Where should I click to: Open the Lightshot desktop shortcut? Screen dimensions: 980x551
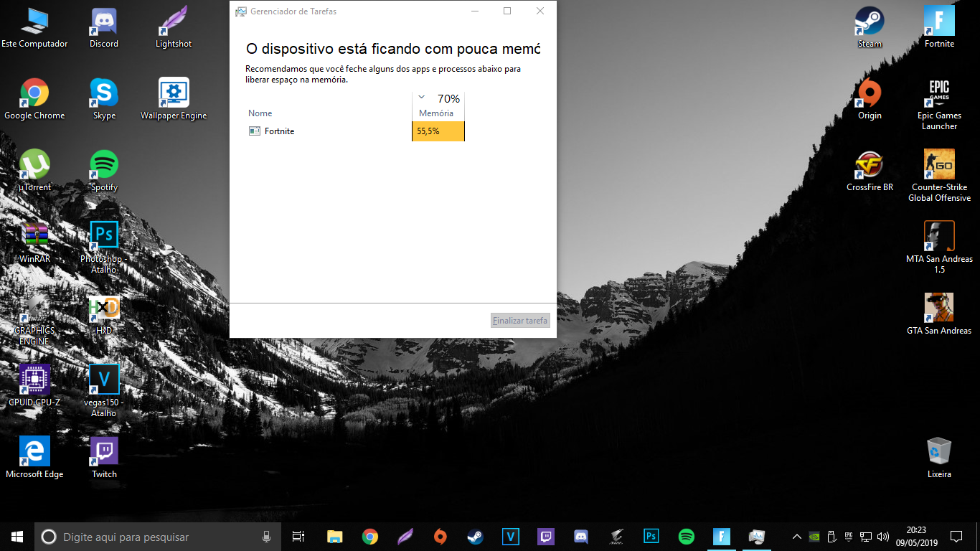click(x=174, y=27)
